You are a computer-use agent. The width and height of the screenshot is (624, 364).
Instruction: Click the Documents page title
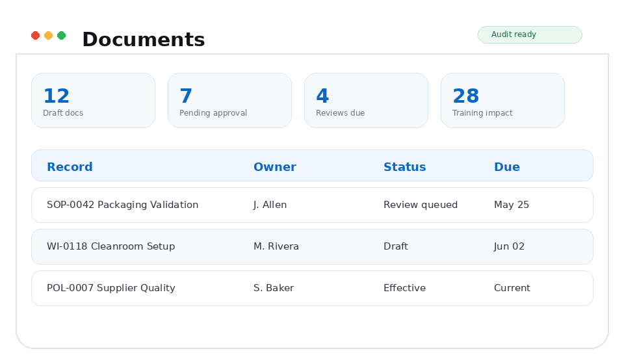[143, 40]
